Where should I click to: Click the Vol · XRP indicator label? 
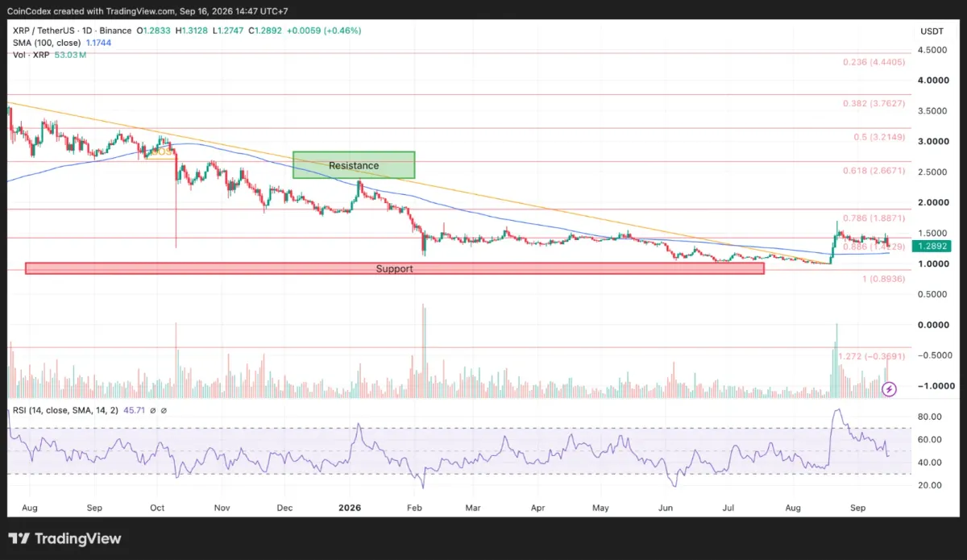(x=28, y=54)
